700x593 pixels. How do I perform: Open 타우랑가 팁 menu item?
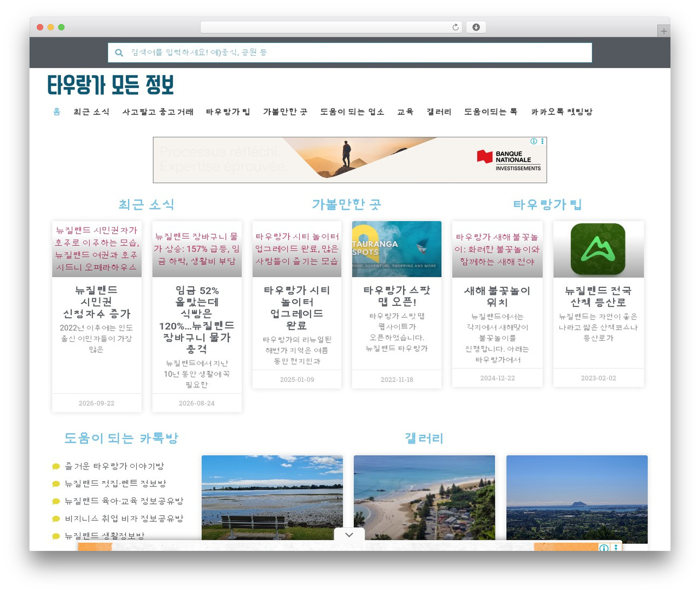coord(228,112)
